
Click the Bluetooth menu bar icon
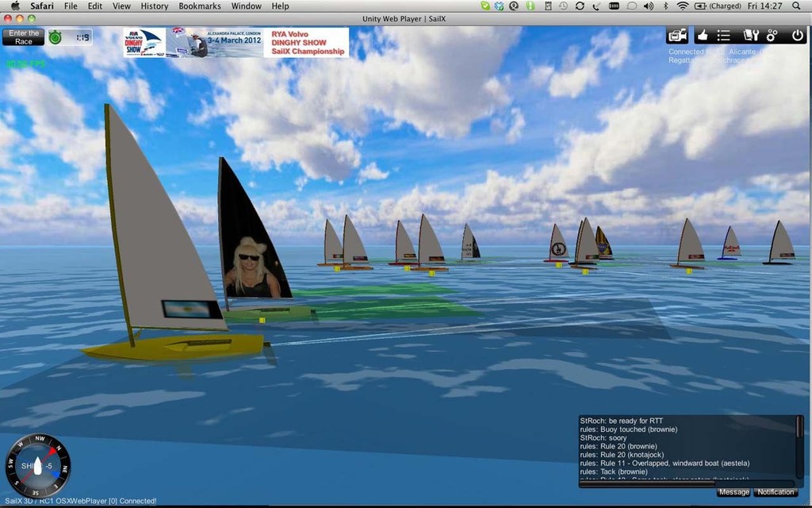[666, 6]
